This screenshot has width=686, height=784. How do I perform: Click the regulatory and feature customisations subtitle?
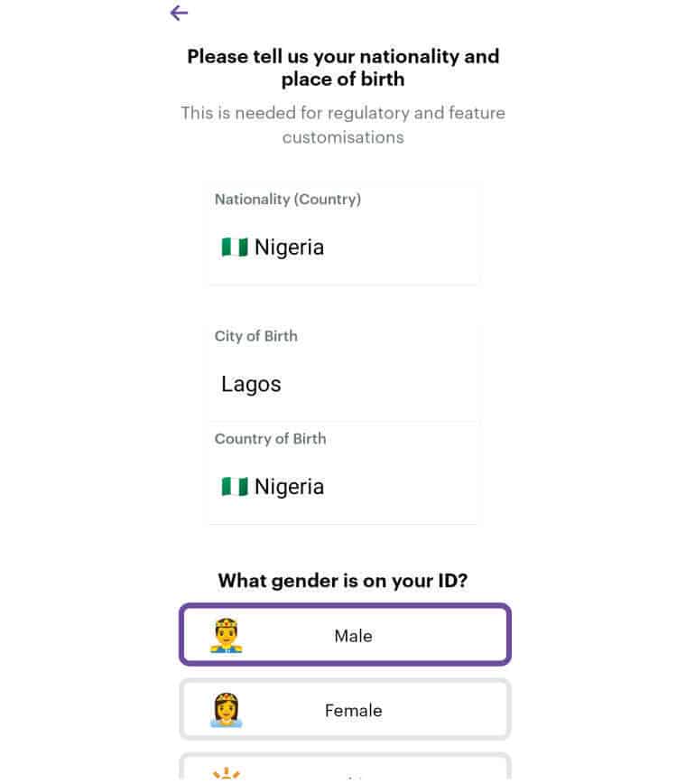pos(343,126)
